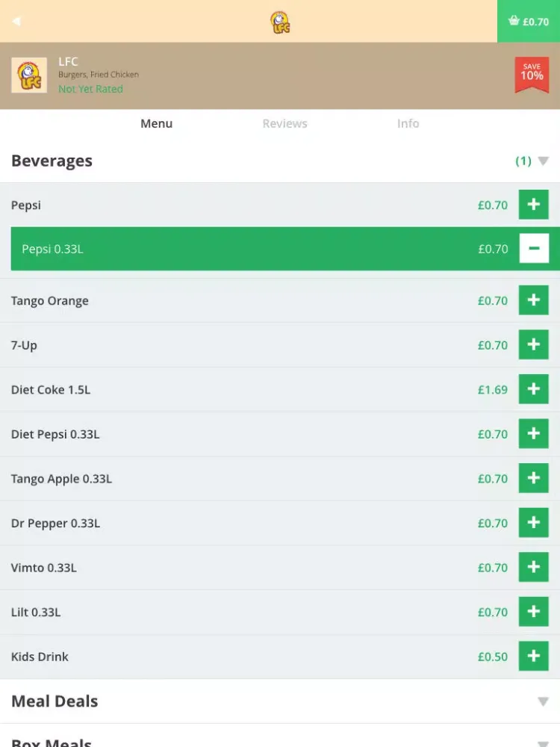560x747 pixels.
Task: Add Tango Orange with plus icon
Action: [x=533, y=300]
